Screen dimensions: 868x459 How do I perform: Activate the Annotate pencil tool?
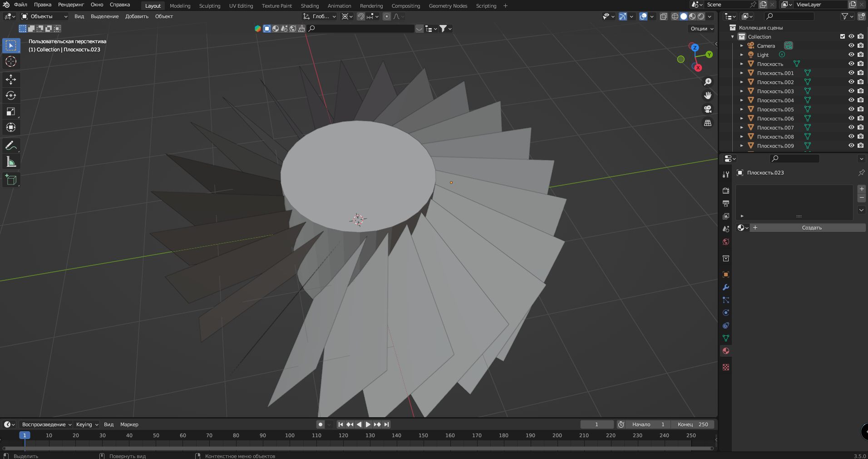(x=11, y=146)
